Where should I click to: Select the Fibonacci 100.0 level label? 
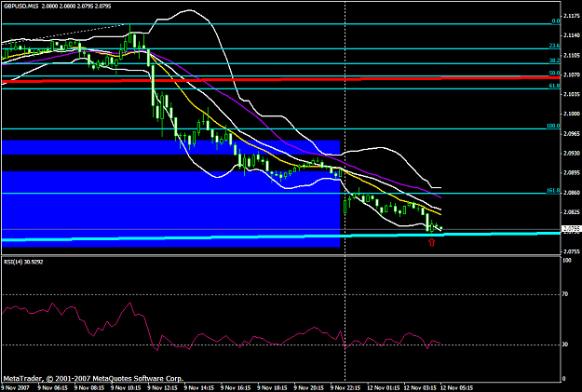553,126
